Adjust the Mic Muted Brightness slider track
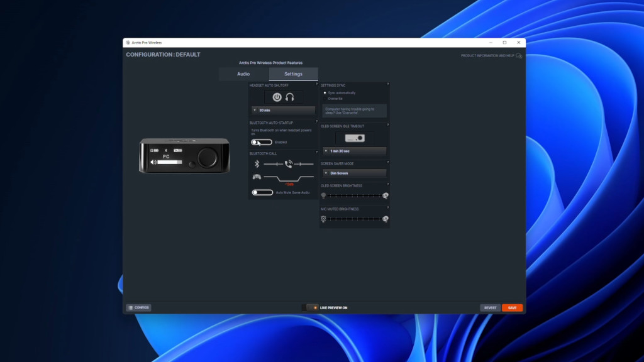This screenshot has width=644, height=362. point(355,219)
